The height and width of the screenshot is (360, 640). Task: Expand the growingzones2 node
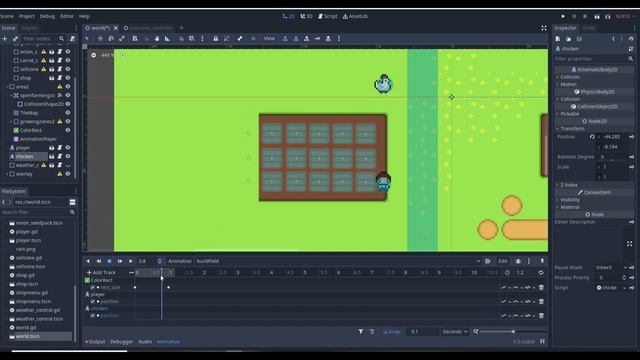11,122
